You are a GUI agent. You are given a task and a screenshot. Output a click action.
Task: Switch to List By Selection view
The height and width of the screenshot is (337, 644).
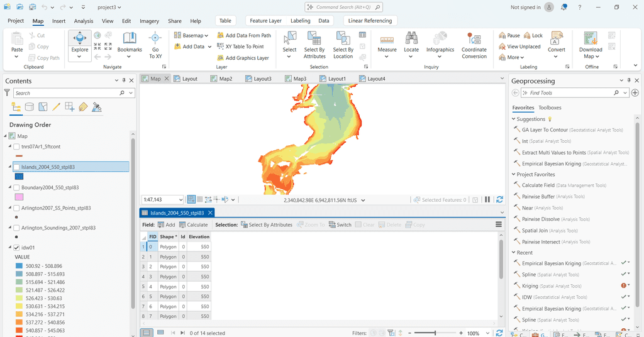tap(43, 107)
